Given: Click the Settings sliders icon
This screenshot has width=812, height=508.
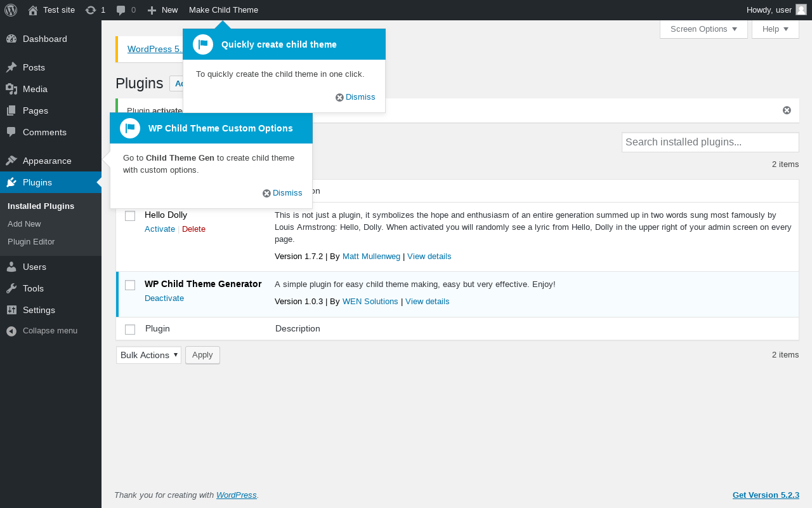Looking at the screenshot, I should [x=11, y=310].
